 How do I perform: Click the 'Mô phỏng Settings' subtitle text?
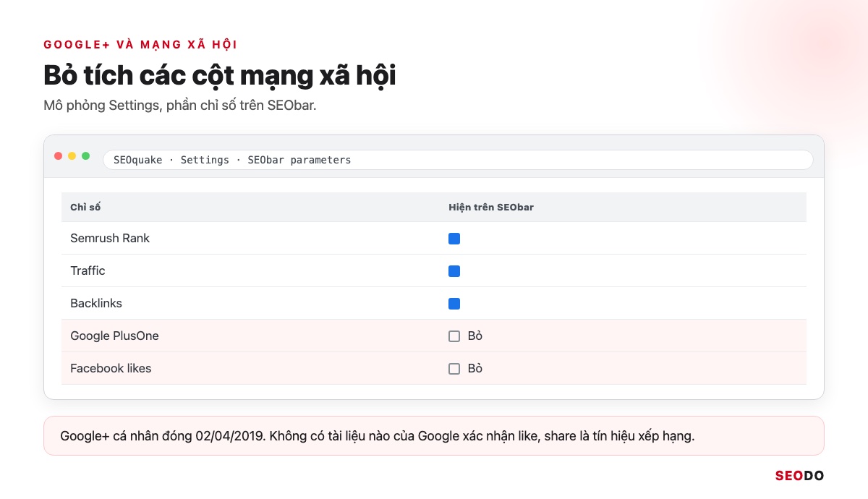(x=180, y=106)
